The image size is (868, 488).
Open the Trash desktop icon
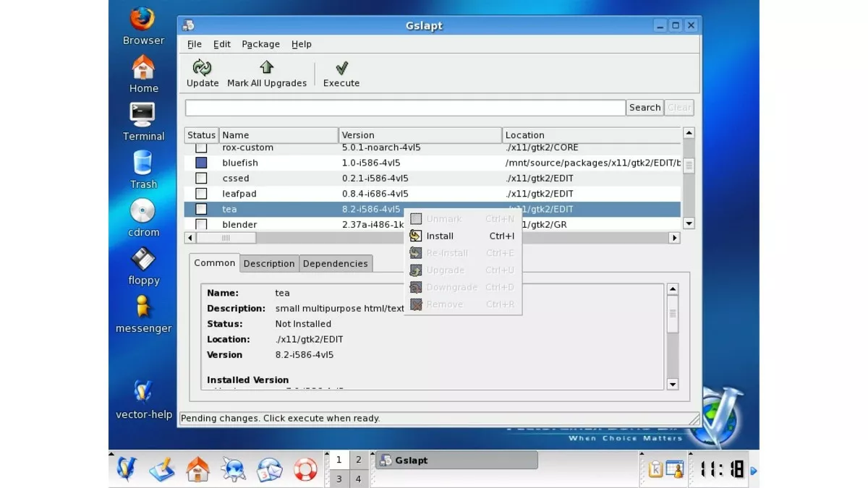tap(143, 163)
